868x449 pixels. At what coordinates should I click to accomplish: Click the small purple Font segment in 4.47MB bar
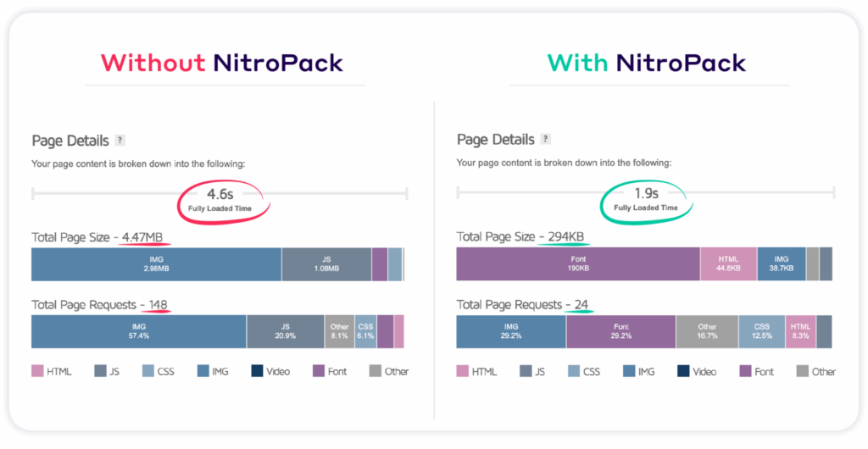[x=379, y=264]
